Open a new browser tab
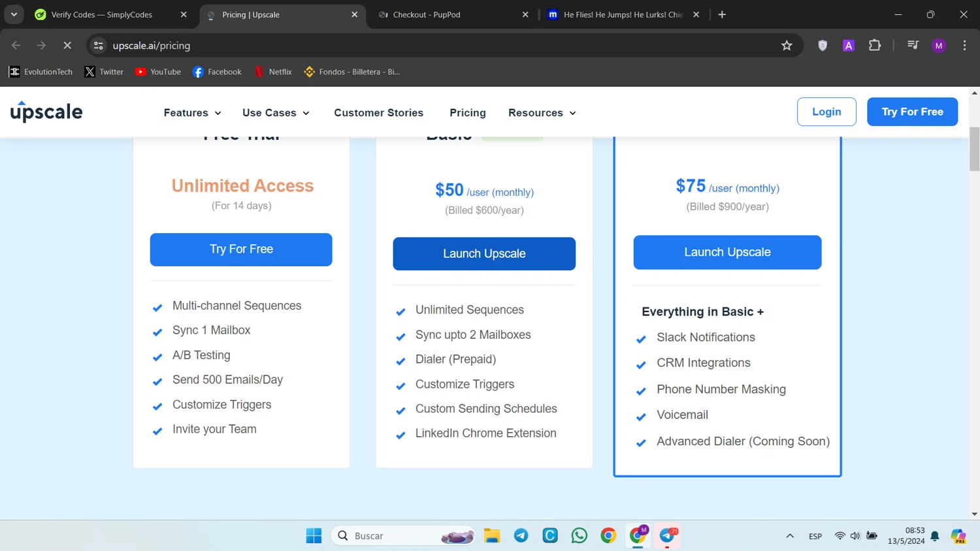The width and height of the screenshot is (980, 551). pos(722,14)
